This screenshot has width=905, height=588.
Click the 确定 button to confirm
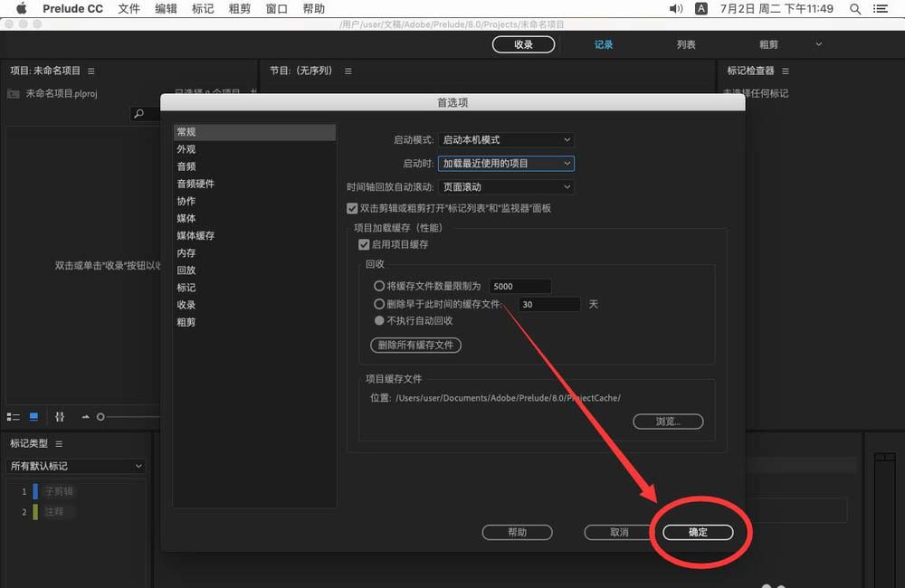(x=699, y=532)
